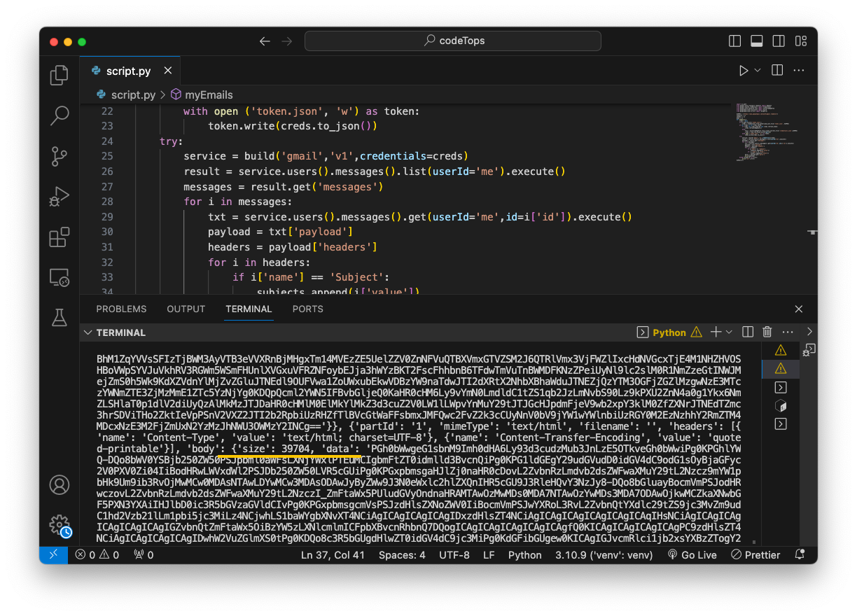Click the chevron at the terminal toolbar's end
This screenshot has width=857, height=616.
(809, 332)
